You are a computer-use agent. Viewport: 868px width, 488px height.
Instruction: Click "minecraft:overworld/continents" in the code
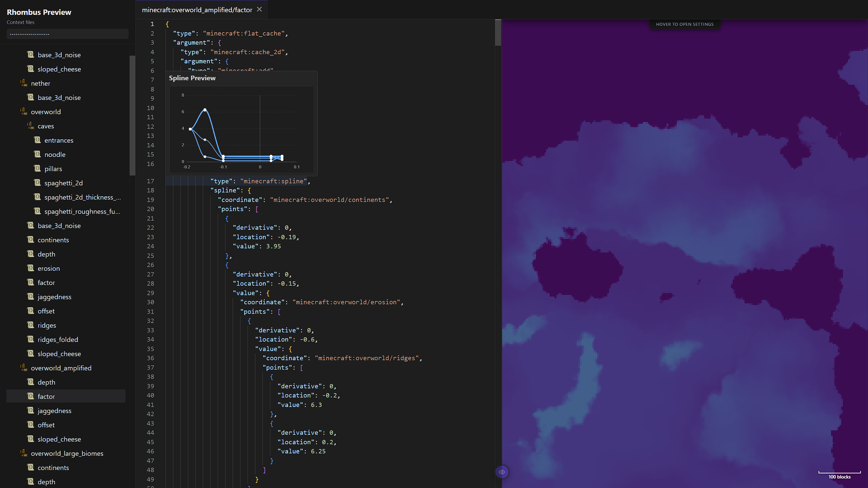(329, 200)
